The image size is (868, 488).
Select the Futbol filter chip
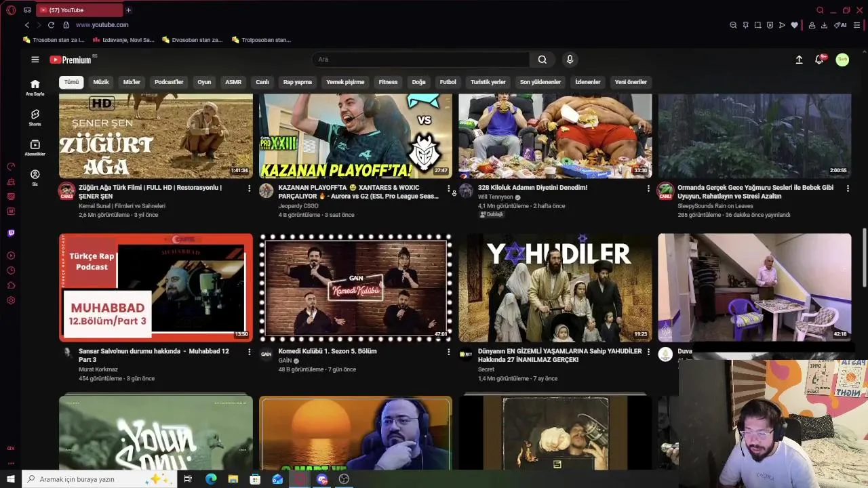coord(448,82)
